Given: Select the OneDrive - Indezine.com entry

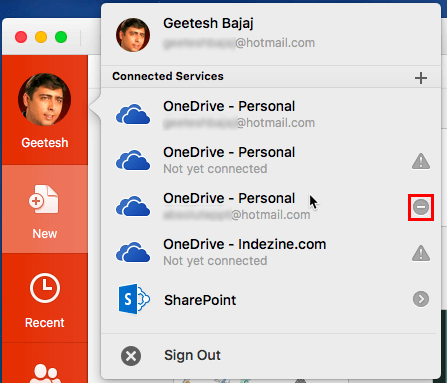Looking at the screenshot, I should point(271,252).
